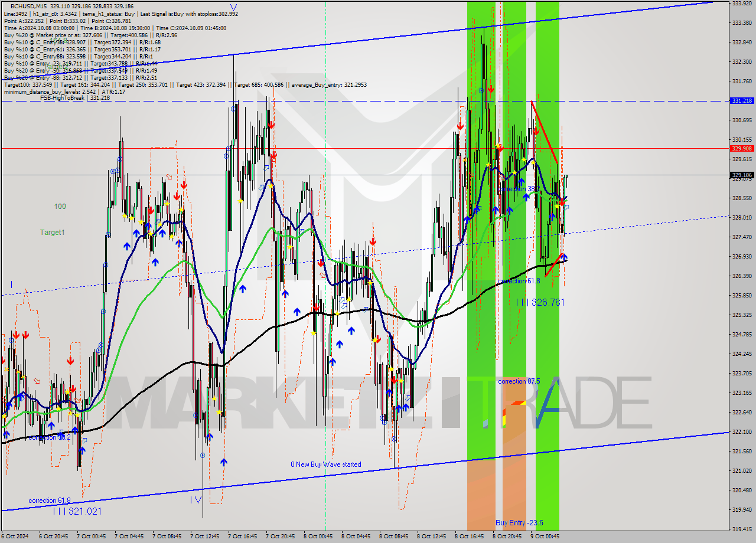
Task: Click the '7 Oct 16:45' time axis label
Action: [242, 537]
